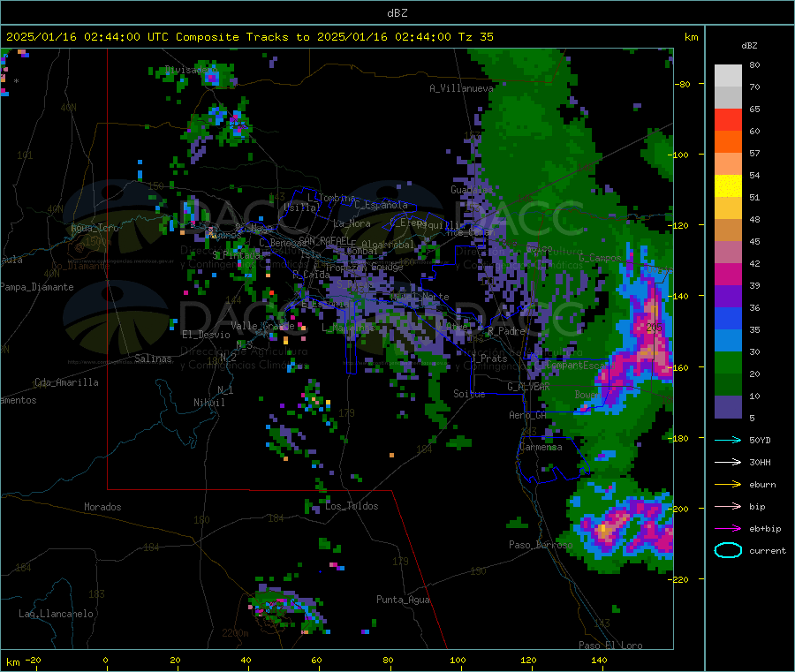Click the 'km' label at top right of map

(x=691, y=37)
